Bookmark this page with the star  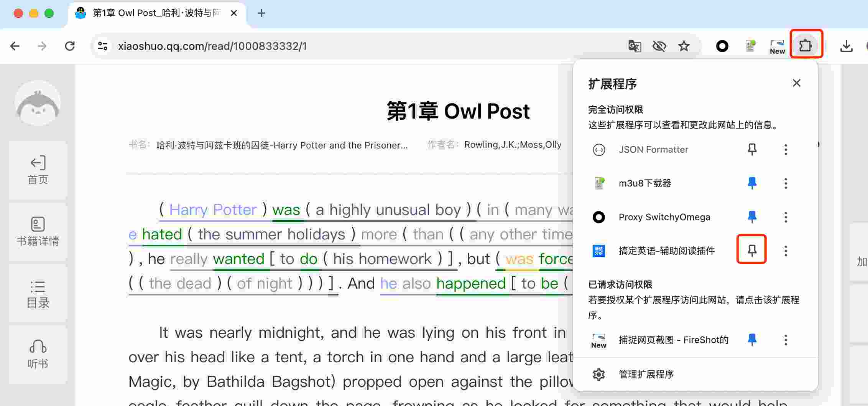coord(684,46)
